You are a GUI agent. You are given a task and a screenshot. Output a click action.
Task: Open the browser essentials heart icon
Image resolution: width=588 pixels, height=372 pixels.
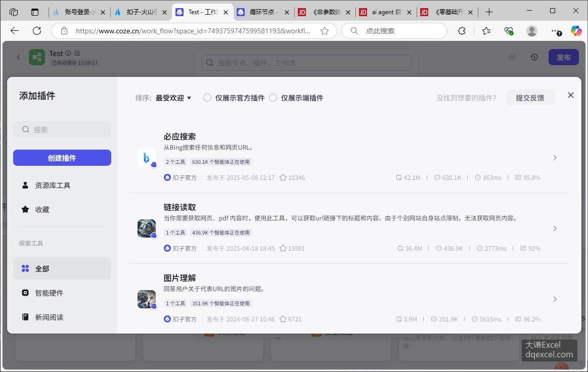(509, 31)
